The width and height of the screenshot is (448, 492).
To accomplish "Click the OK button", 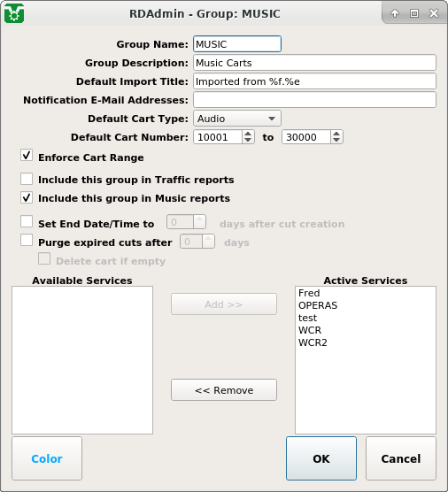I will (321, 458).
